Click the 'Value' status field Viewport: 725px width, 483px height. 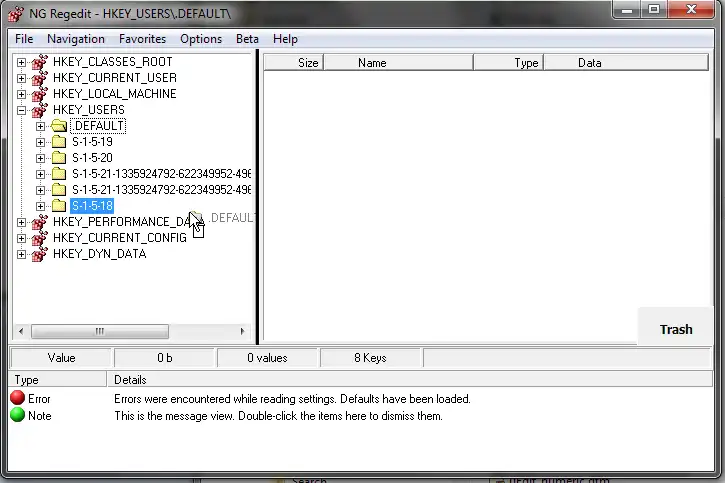pos(61,358)
